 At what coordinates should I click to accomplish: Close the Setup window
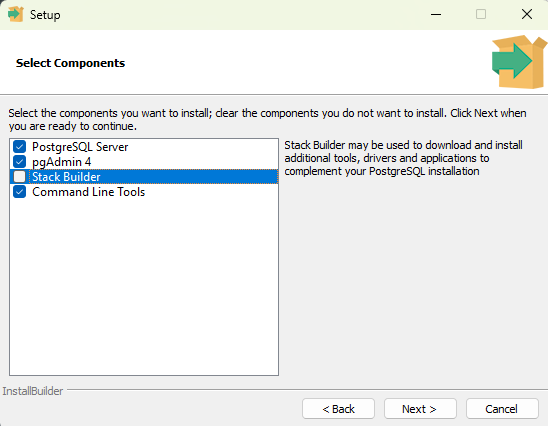(527, 15)
